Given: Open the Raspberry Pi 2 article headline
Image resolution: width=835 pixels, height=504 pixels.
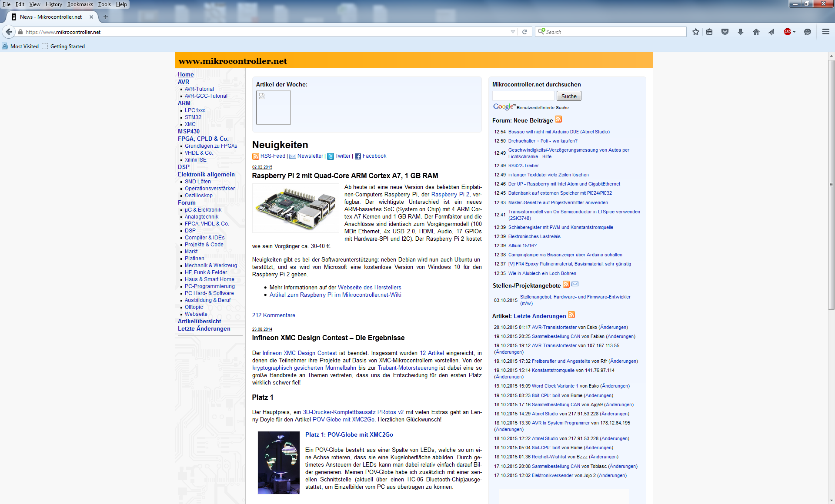Looking at the screenshot, I should (345, 176).
